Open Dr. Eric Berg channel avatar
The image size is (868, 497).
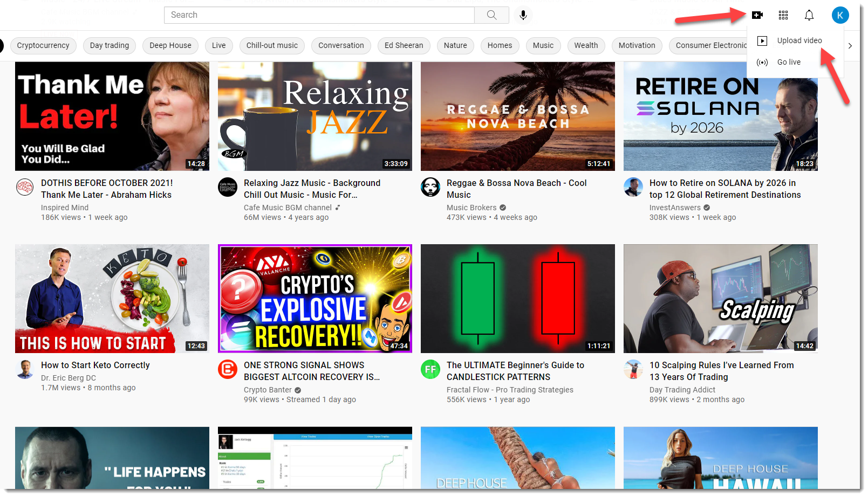click(25, 369)
